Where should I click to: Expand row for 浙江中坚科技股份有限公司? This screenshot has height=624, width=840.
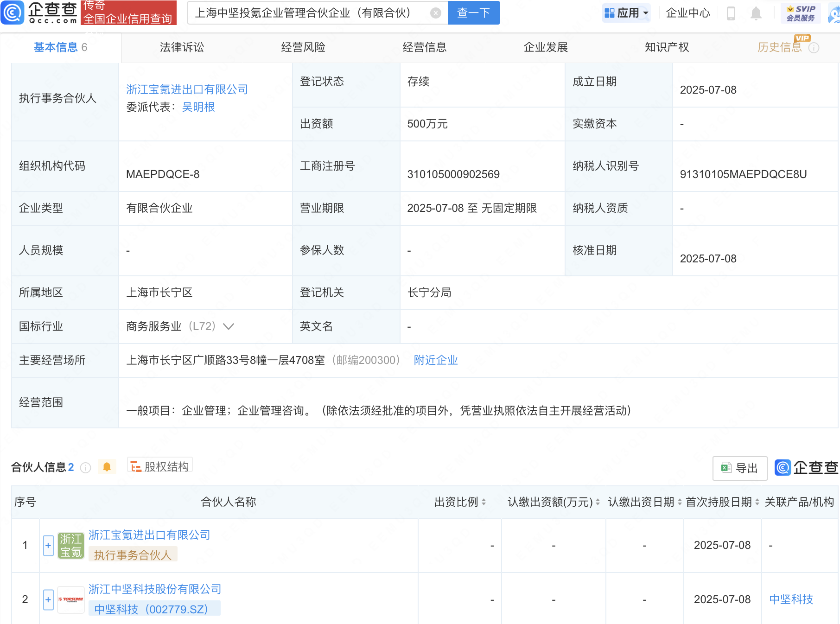(48, 599)
